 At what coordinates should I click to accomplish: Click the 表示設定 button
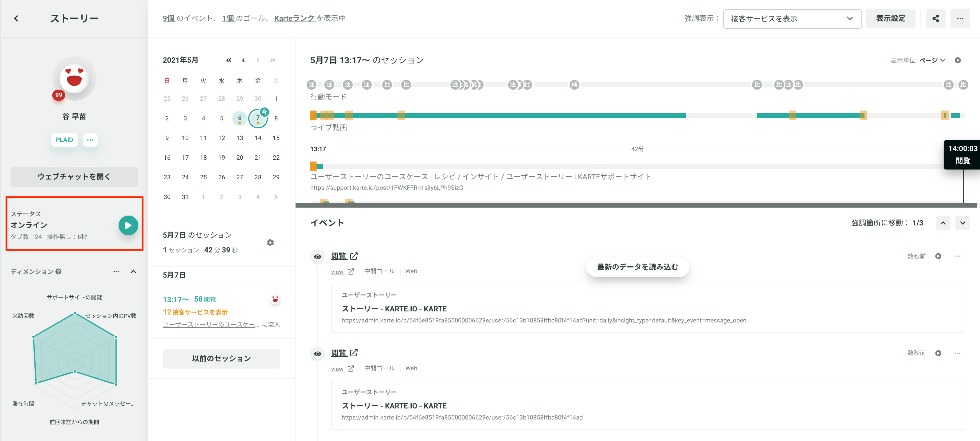pos(891,18)
